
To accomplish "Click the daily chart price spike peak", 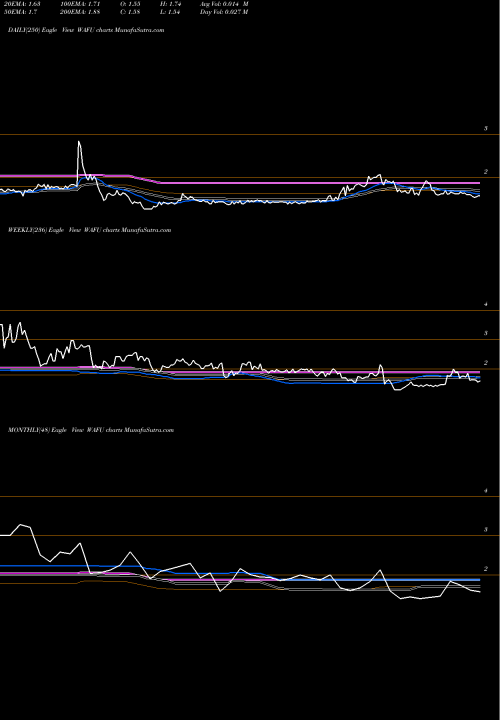I will coord(79,142).
